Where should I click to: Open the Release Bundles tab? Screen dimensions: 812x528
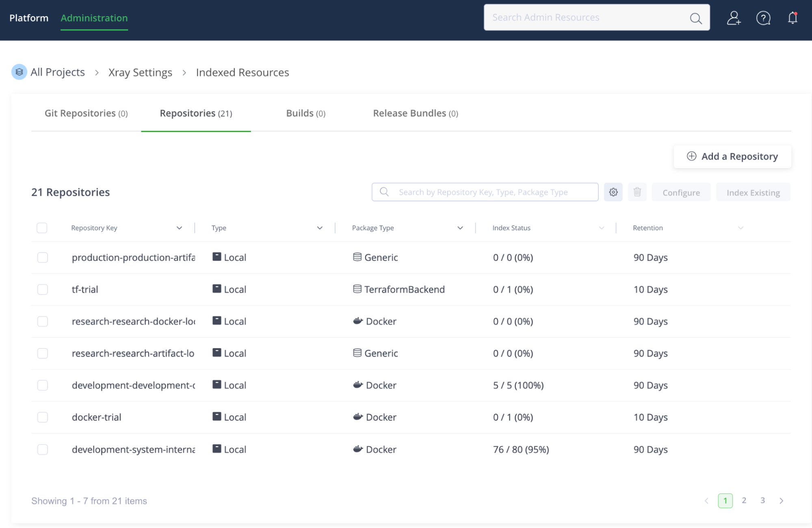[415, 113]
